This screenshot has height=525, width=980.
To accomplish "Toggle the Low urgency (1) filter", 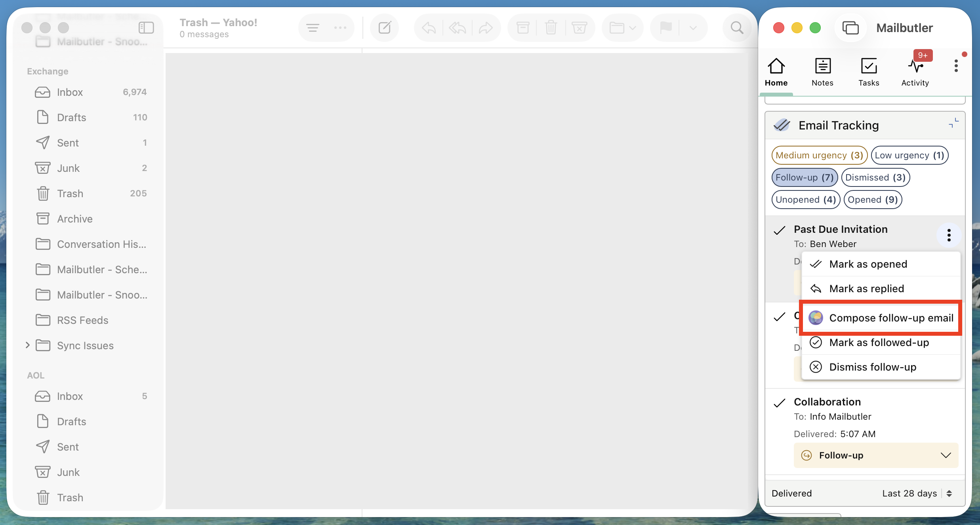I will (x=909, y=155).
